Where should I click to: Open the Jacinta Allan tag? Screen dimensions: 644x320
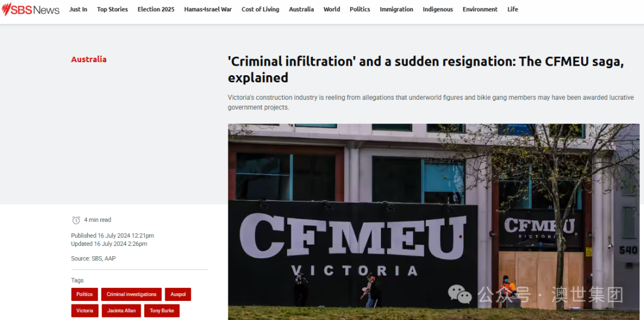121,310
